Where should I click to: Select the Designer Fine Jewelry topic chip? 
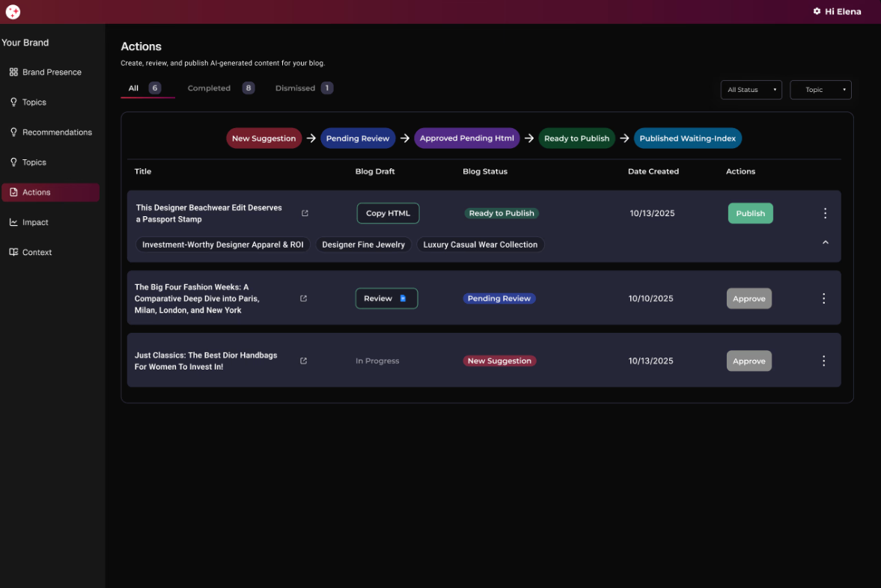tap(363, 245)
